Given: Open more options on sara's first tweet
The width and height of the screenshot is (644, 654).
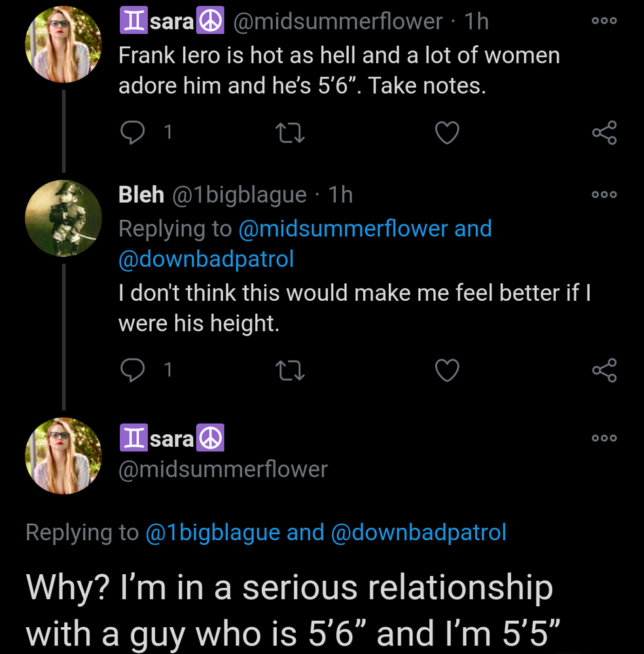Looking at the screenshot, I should coord(604,21).
